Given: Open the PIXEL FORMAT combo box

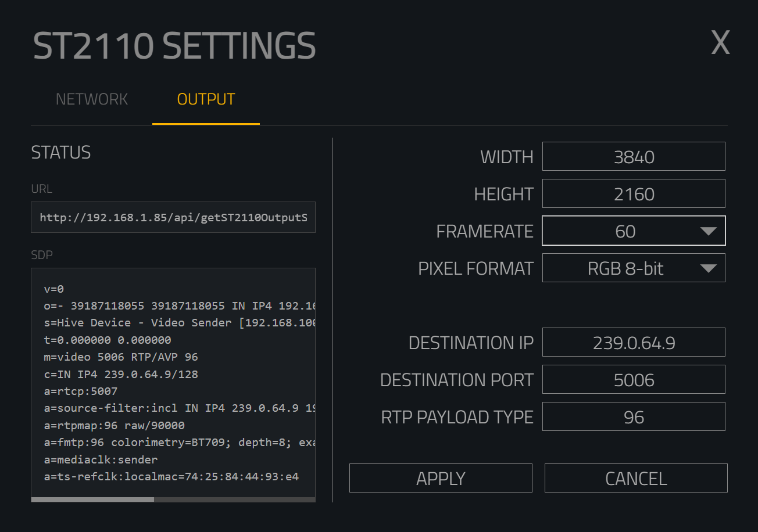Looking at the screenshot, I should click(625, 268).
